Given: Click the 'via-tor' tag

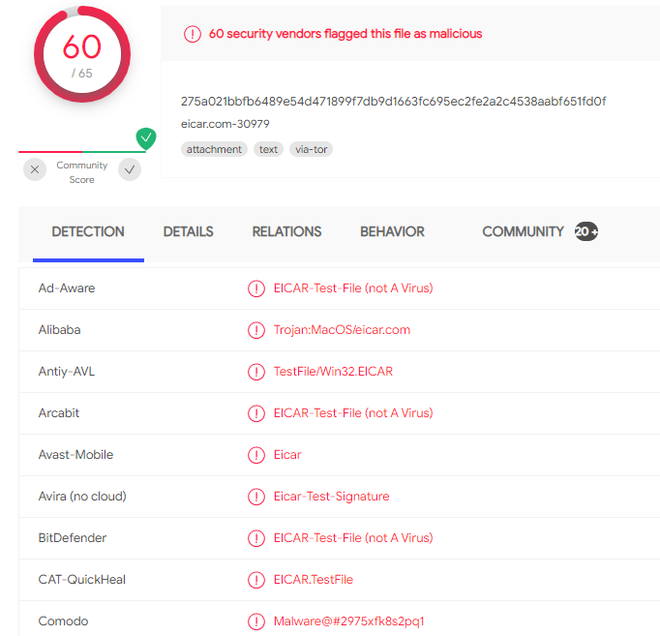Looking at the screenshot, I should 311,149.
